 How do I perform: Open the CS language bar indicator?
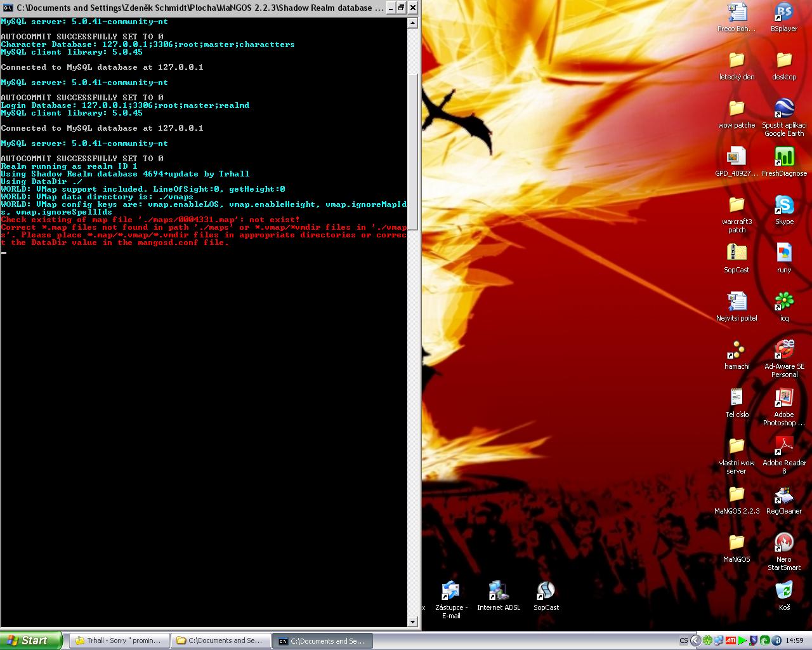point(684,640)
